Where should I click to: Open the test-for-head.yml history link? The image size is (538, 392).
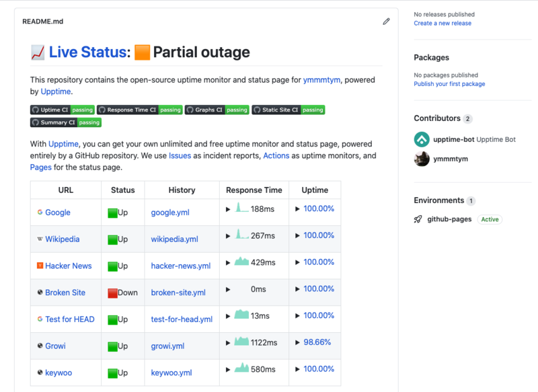(x=182, y=319)
